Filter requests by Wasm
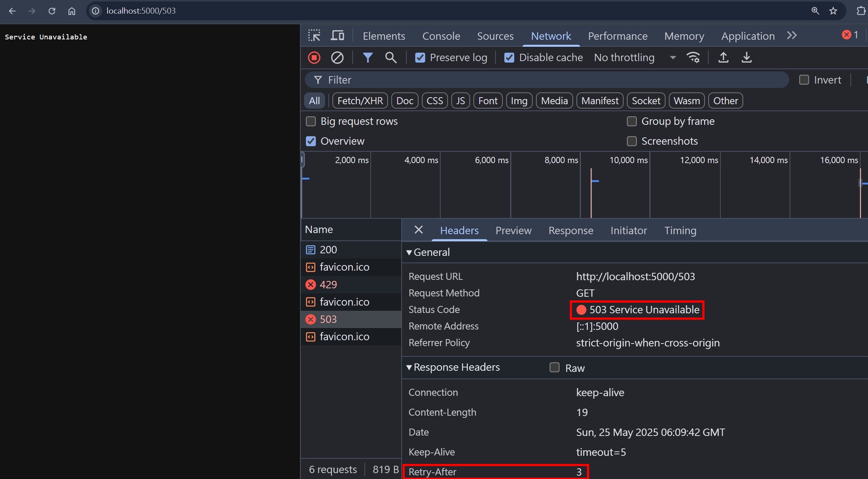The height and width of the screenshot is (479, 868). tap(687, 101)
